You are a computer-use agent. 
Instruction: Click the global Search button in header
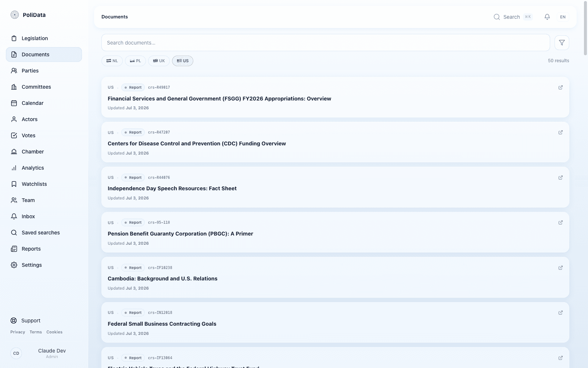pyautogui.click(x=513, y=17)
